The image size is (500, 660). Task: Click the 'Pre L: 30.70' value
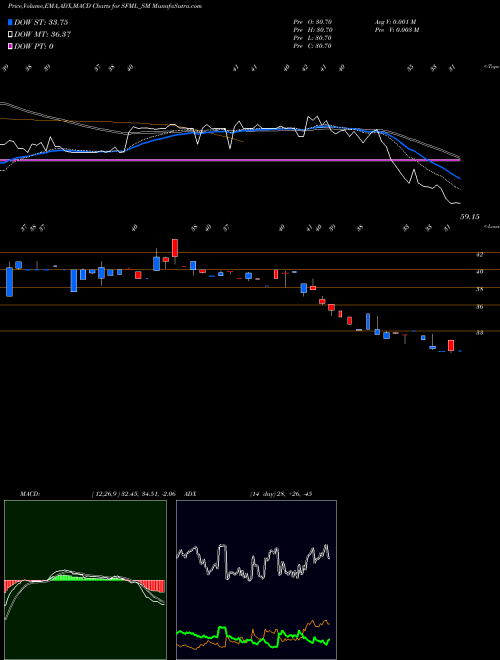[x=313, y=38]
